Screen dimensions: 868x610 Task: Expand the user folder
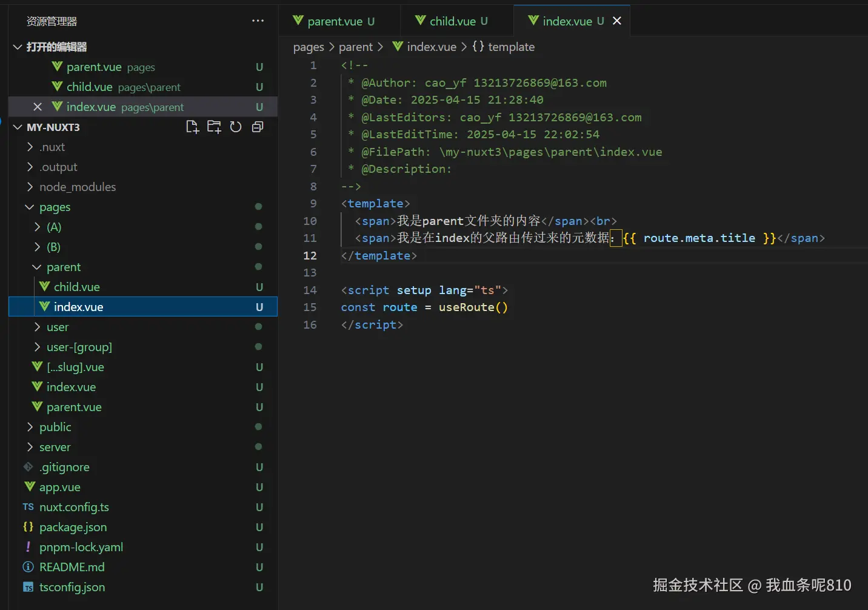coord(143,327)
